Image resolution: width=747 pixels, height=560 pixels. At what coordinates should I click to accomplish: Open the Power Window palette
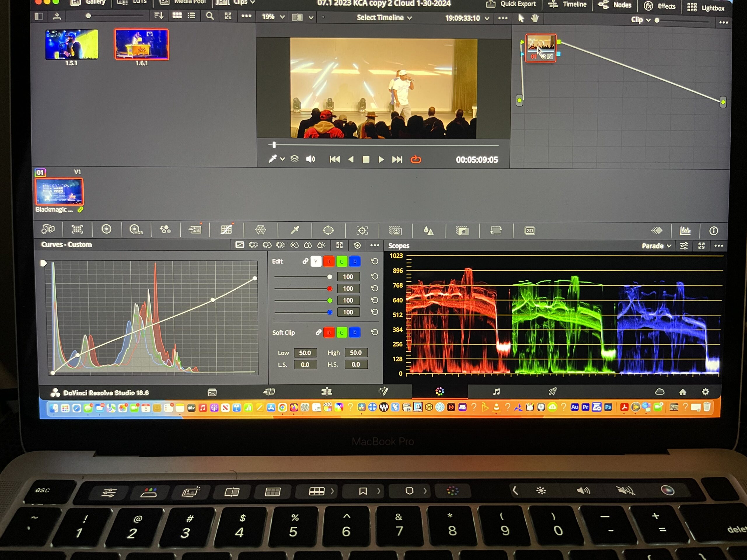pos(328,230)
